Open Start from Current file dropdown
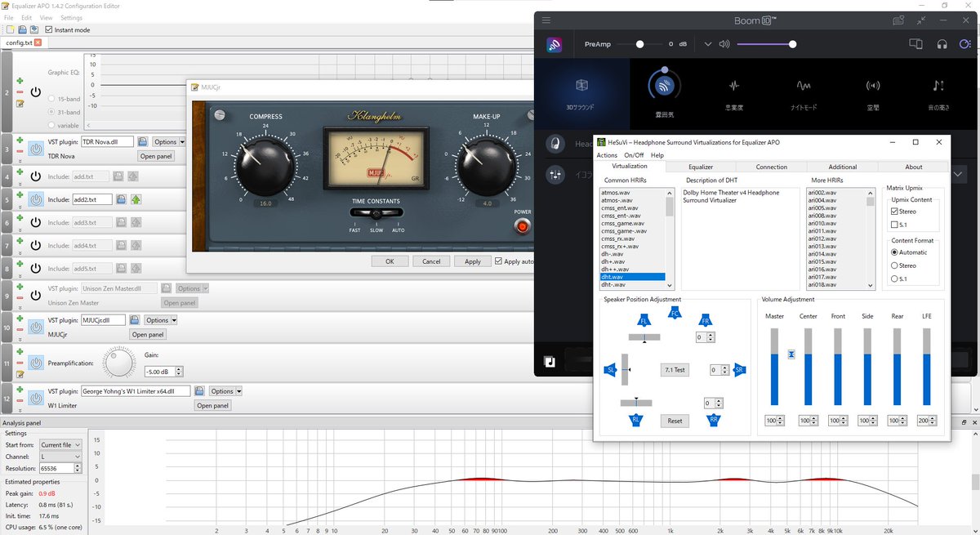 pyautogui.click(x=61, y=445)
